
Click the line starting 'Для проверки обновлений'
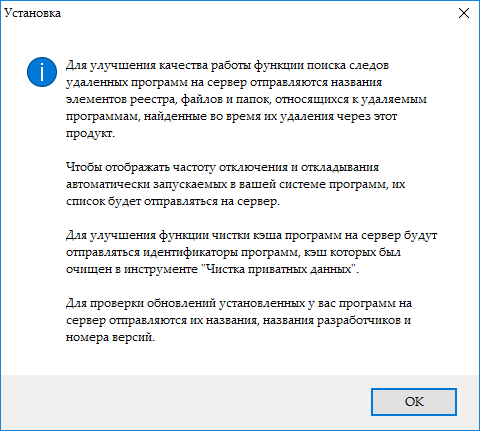(239, 303)
